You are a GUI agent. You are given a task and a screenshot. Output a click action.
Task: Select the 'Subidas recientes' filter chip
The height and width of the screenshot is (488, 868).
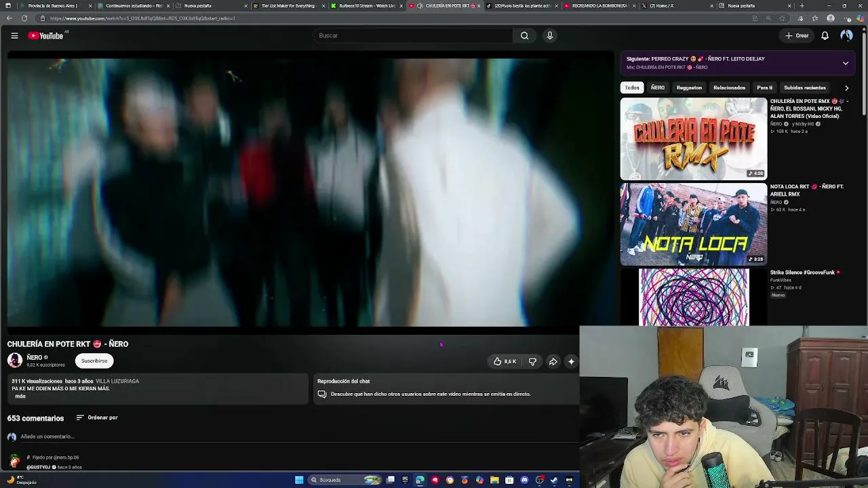[805, 87]
